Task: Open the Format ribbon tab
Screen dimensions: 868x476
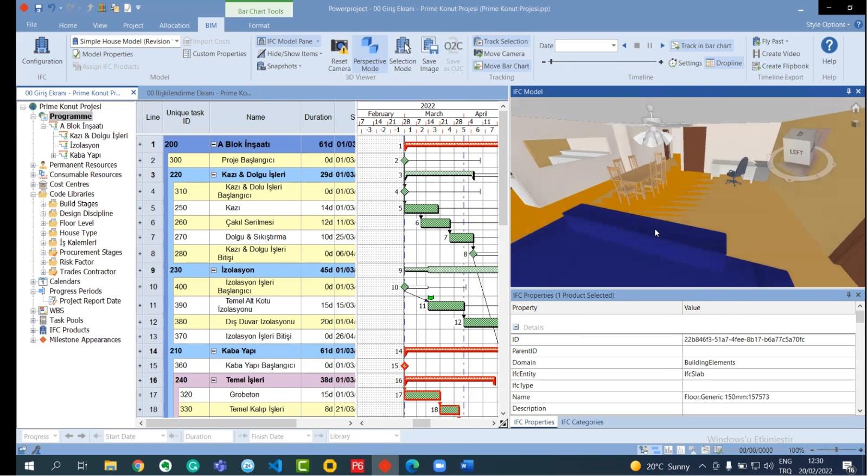Action: click(x=259, y=25)
